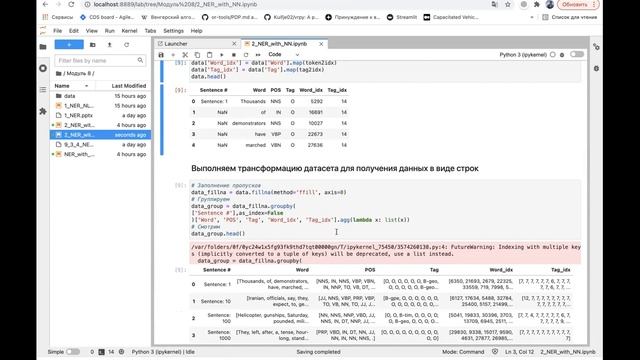Interrupt the kernel with the stop icon
The image size is (640, 360).
(x=234, y=55)
